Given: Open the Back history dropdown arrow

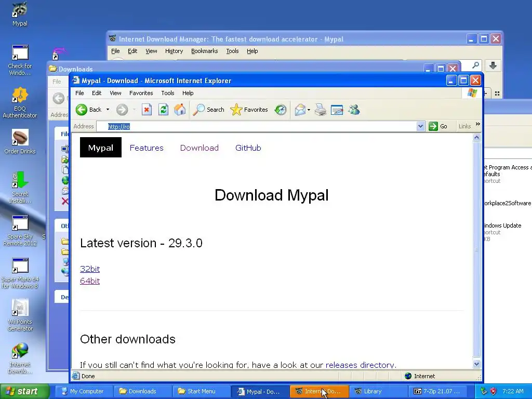Looking at the screenshot, I should click(108, 110).
